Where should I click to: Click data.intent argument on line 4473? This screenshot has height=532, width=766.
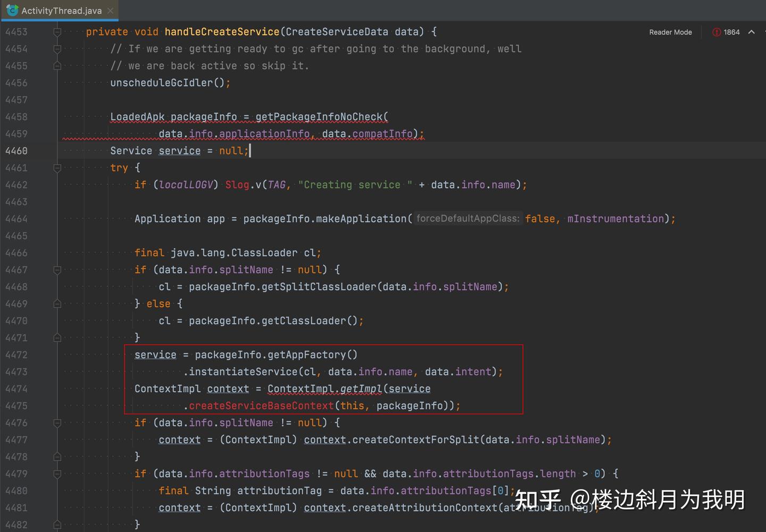pyautogui.click(x=458, y=372)
